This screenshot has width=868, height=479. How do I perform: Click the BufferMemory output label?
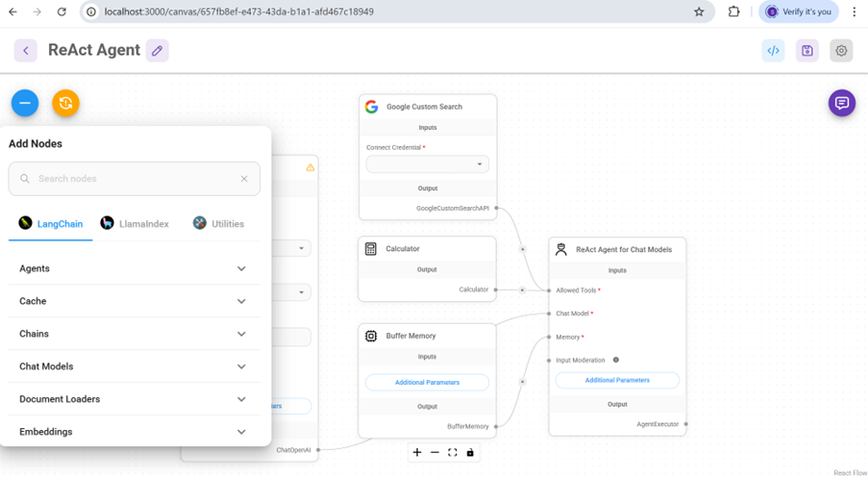tap(468, 426)
